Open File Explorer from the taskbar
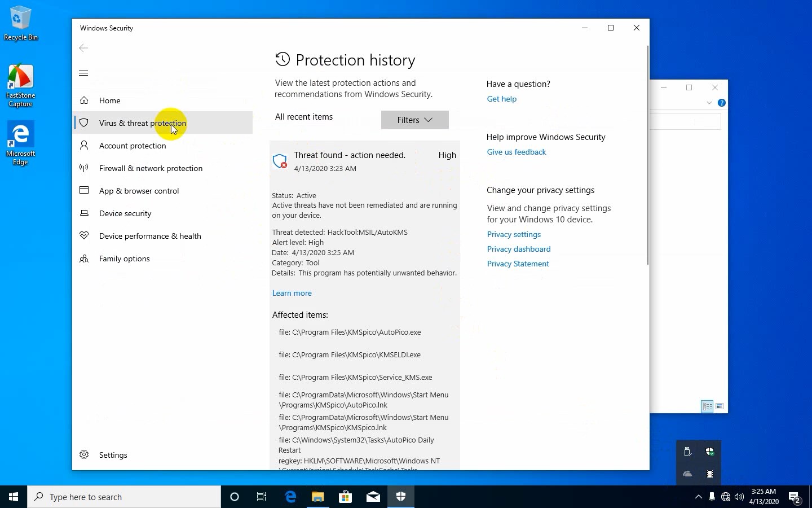 (x=318, y=497)
